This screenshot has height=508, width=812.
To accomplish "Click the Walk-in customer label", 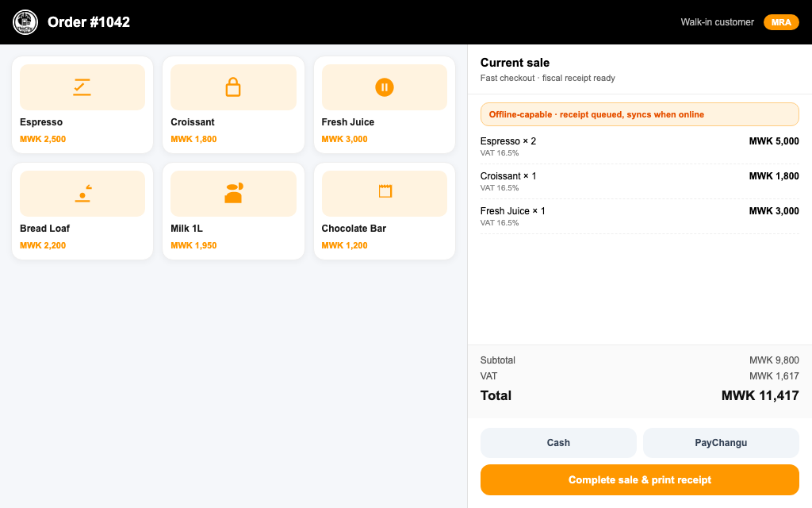I will 717,22.
